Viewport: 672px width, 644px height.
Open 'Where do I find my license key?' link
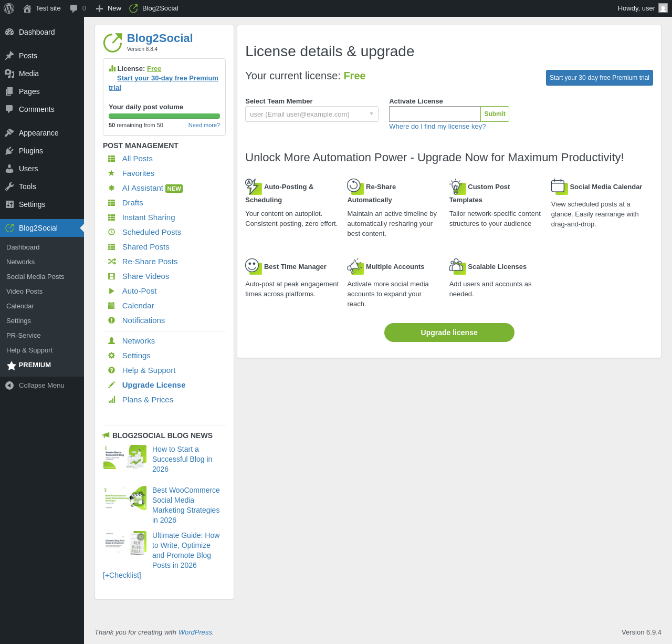(437, 127)
